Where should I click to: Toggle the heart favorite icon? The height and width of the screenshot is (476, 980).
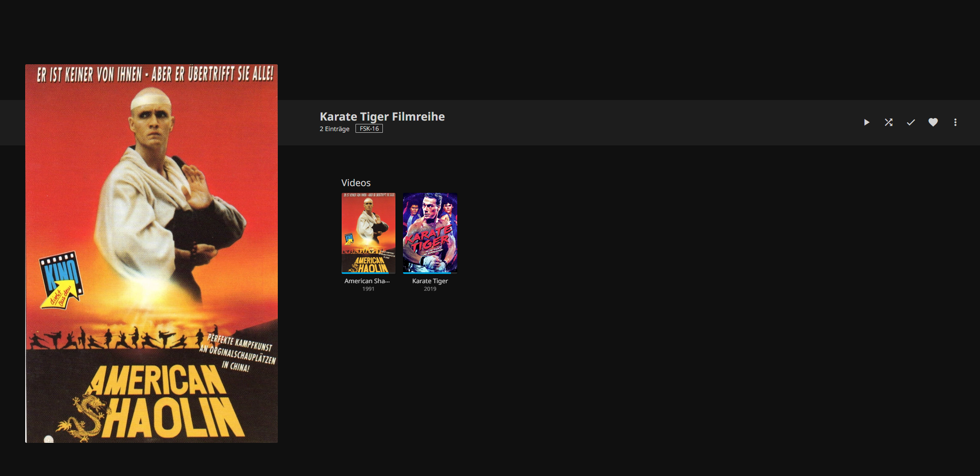click(933, 122)
